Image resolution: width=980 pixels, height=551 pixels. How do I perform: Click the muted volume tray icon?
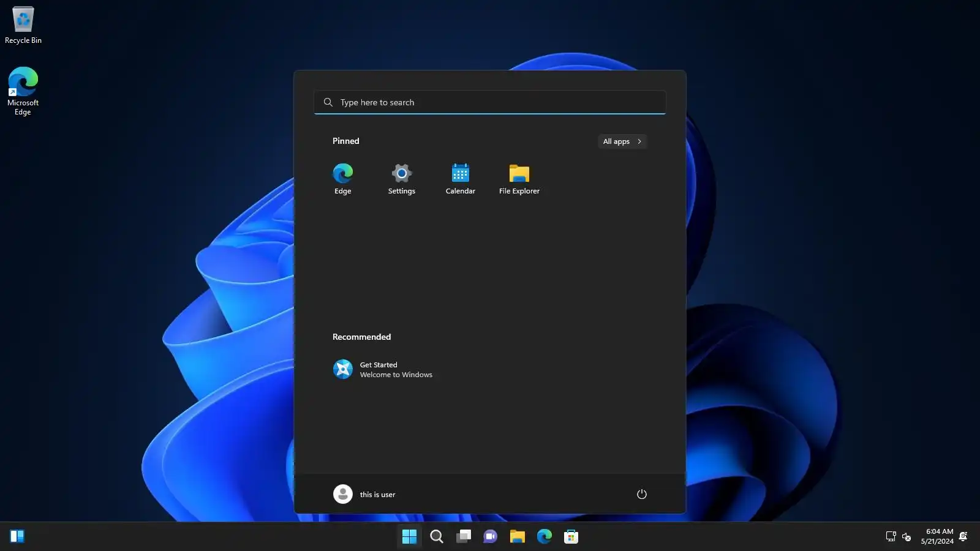pos(907,537)
